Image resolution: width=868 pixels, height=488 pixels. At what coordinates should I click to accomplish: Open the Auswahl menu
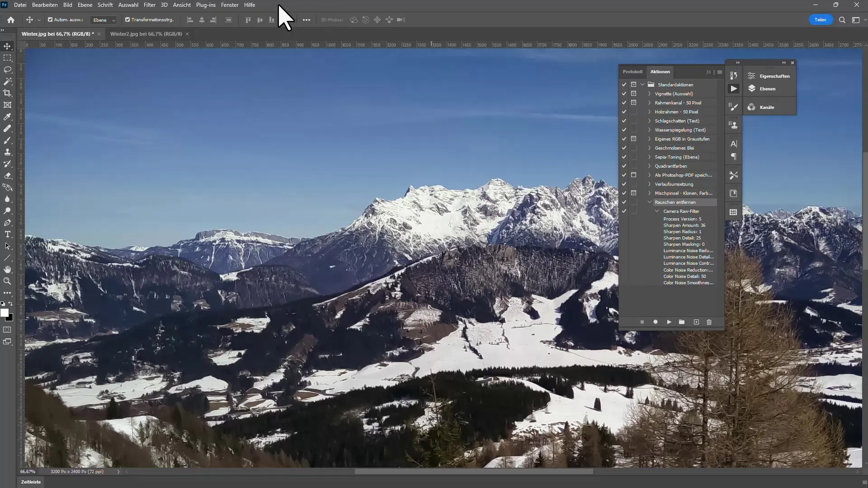[128, 5]
